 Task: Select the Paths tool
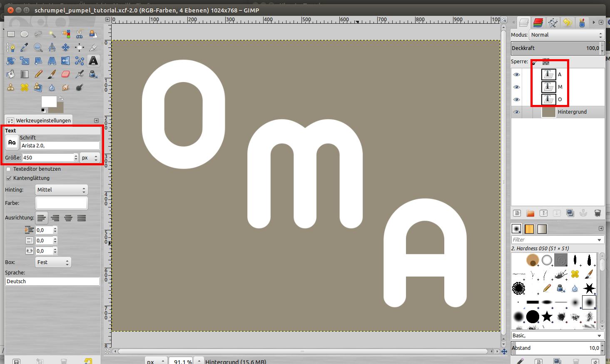[x=11, y=47]
